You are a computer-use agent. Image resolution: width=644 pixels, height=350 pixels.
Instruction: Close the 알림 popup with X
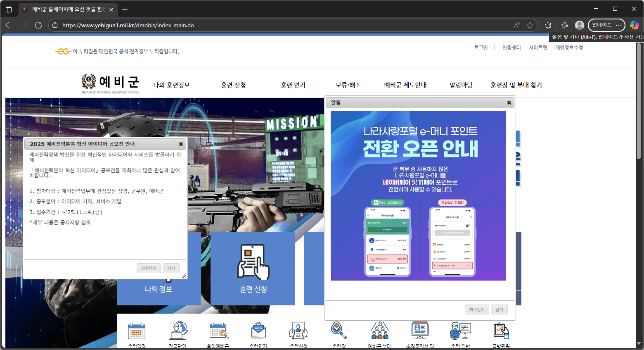[509, 103]
